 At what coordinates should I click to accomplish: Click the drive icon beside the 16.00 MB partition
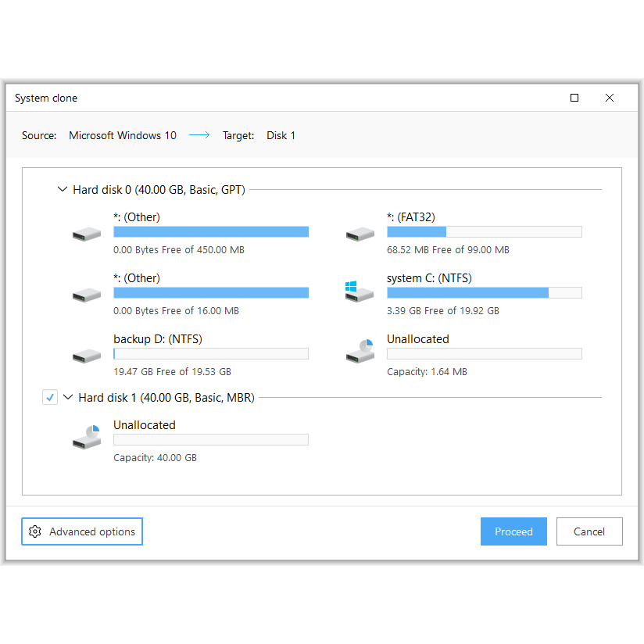87,295
